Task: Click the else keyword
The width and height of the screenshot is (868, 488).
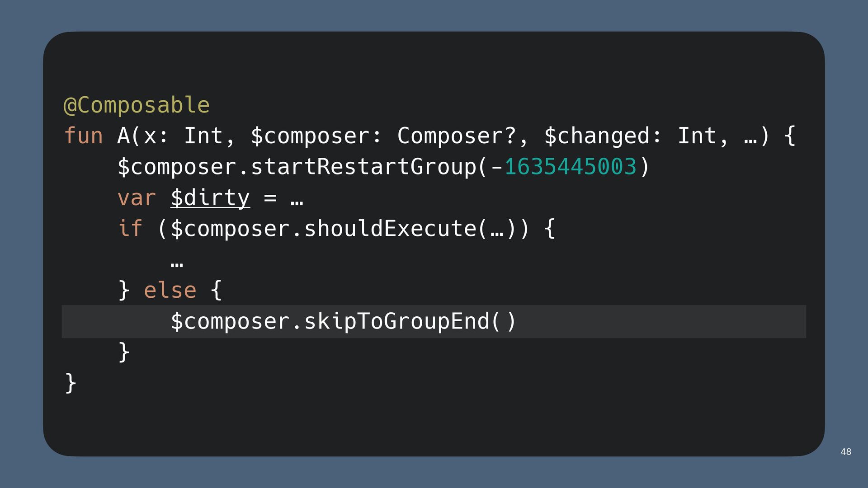Action: click(x=170, y=291)
